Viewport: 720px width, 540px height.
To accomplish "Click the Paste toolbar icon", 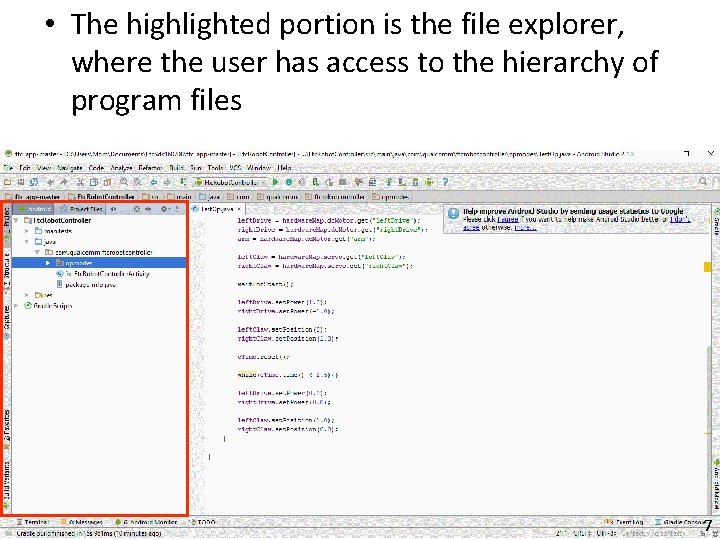I will (107, 182).
